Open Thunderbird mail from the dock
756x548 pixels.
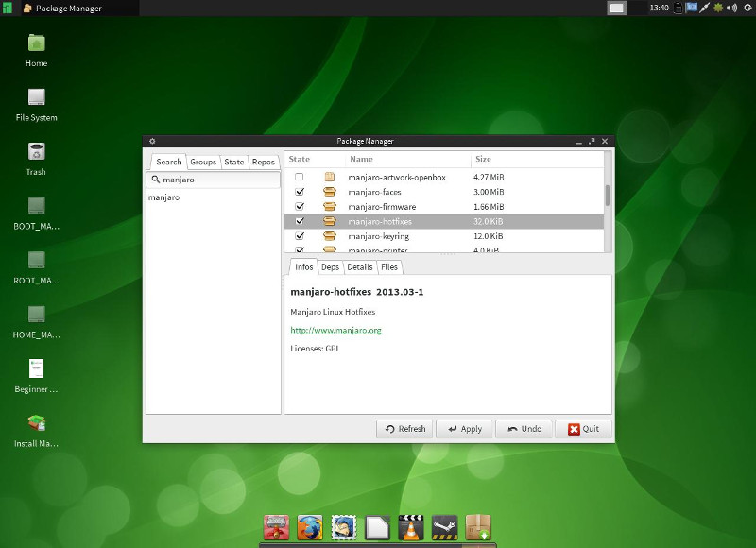point(344,527)
